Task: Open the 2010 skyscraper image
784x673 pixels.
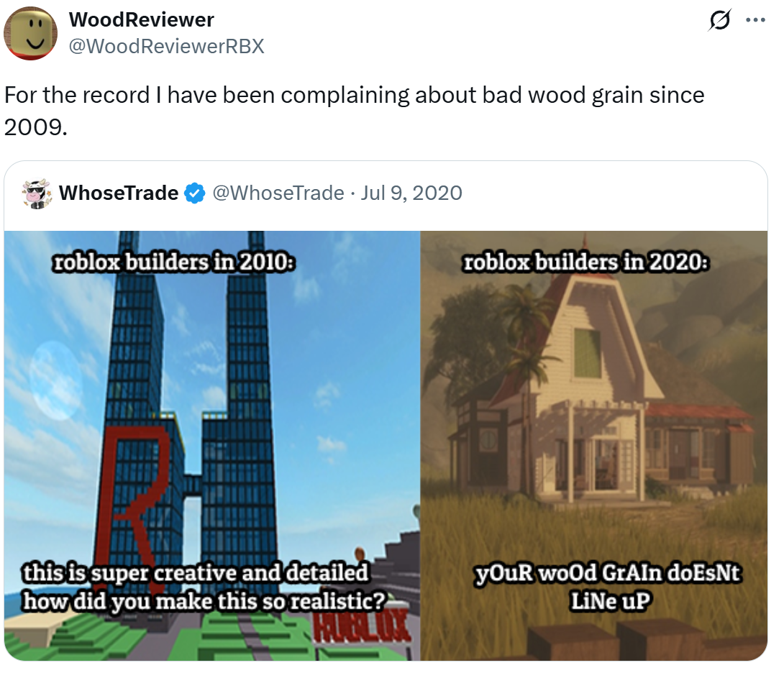Action: 212,446
